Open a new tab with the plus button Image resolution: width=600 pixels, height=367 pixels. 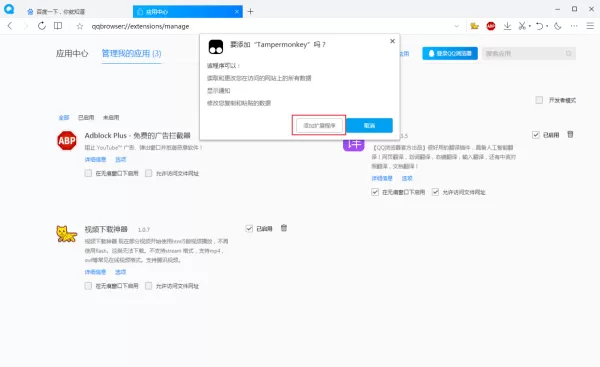[250, 11]
